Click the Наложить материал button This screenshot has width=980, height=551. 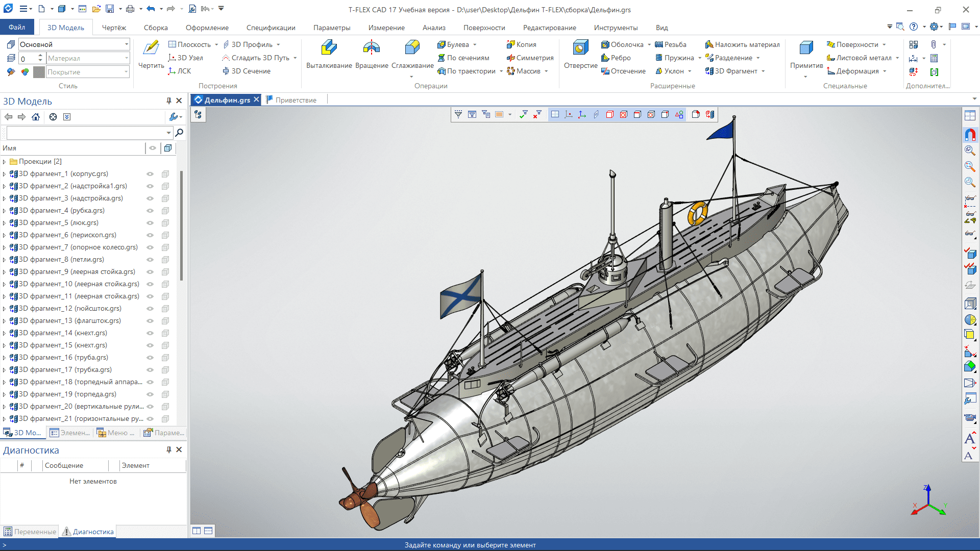click(742, 44)
